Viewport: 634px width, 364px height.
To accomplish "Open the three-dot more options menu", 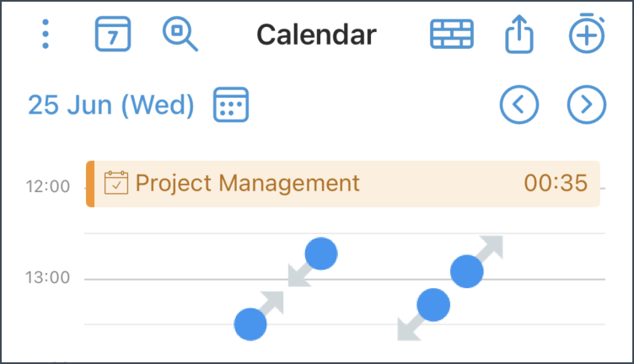I will point(46,34).
